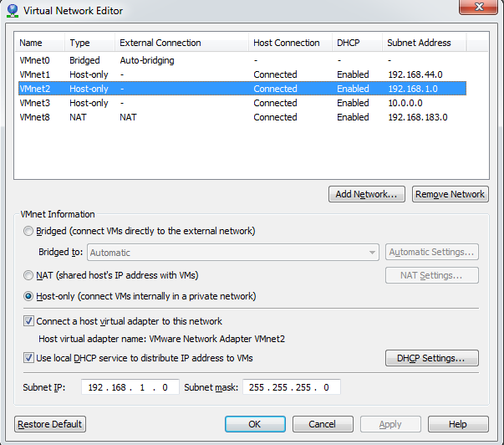Click Connected cell in the VMnet1 row

click(275, 74)
